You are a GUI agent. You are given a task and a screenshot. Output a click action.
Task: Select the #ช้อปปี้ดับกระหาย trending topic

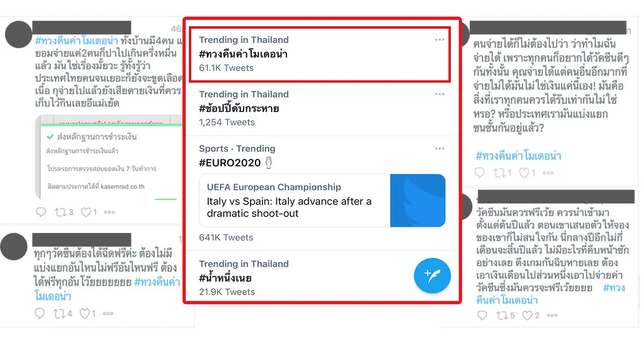click(x=239, y=108)
